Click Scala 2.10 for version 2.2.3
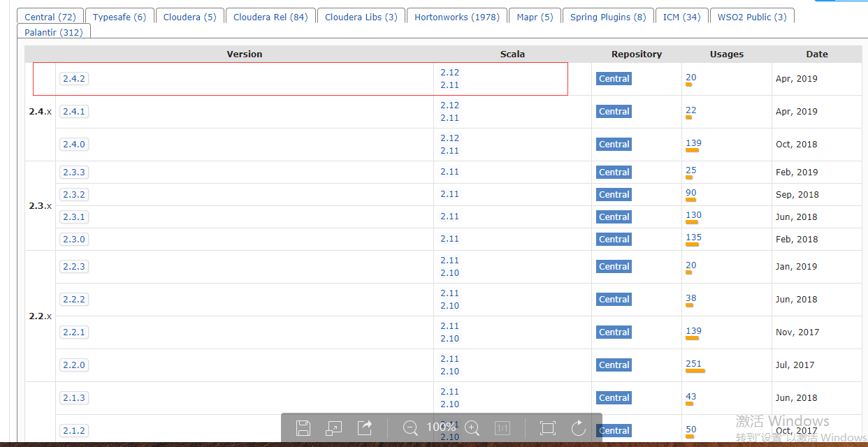This screenshot has width=868, height=447. pyautogui.click(x=449, y=273)
